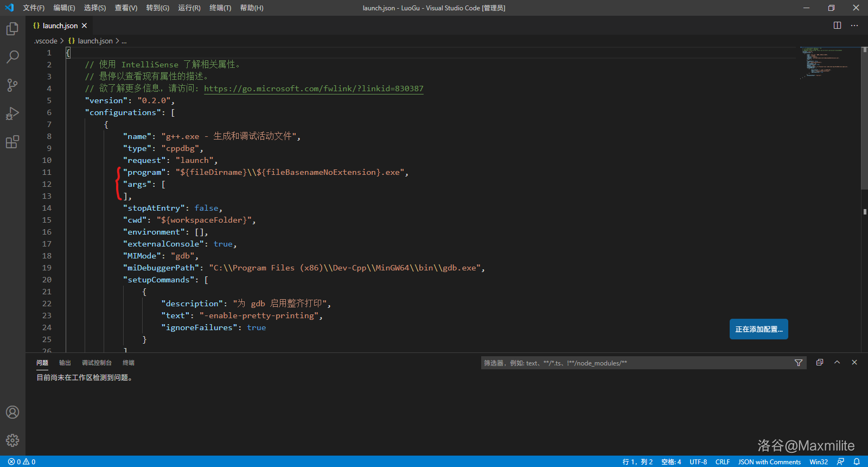Open the 查看(V) menu
868x467 pixels.
(126, 8)
